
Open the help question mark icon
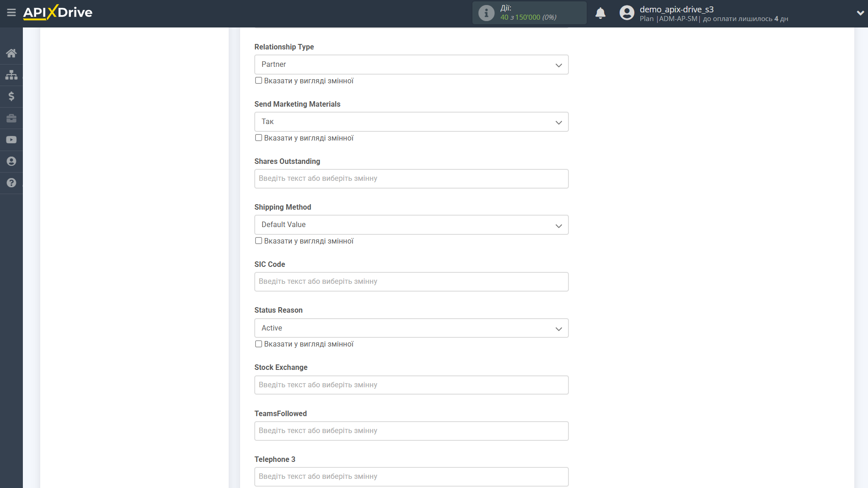pyautogui.click(x=11, y=183)
